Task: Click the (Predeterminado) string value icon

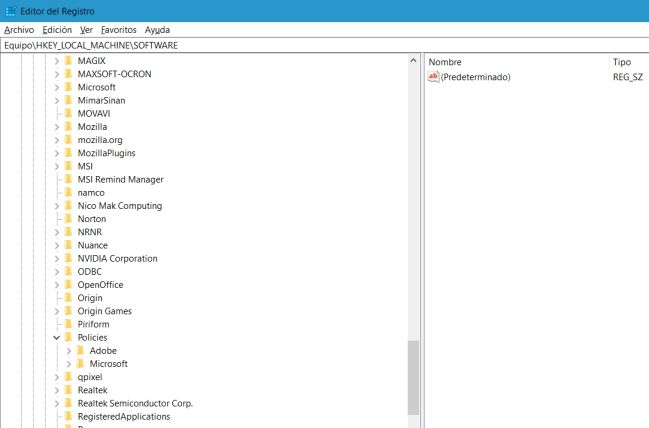Action: [433, 77]
